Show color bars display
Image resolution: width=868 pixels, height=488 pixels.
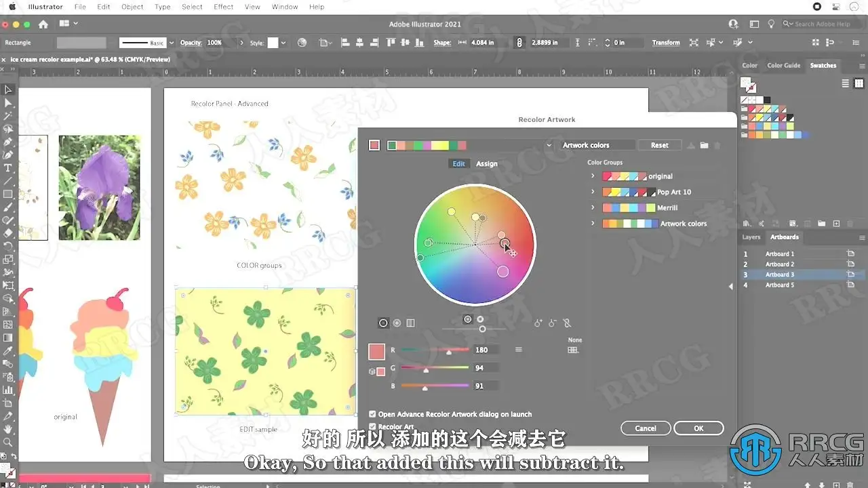tap(410, 323)
